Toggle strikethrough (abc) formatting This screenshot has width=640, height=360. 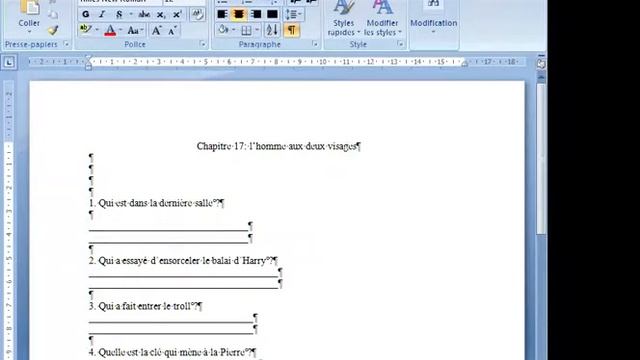144,15
